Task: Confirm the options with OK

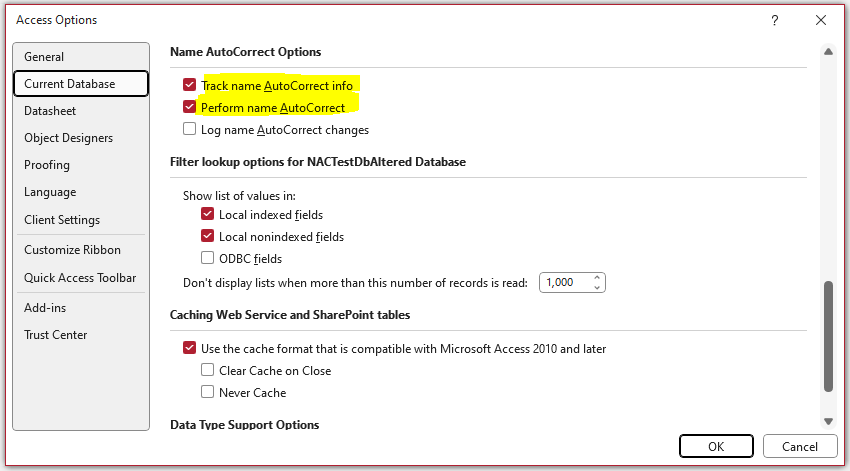Action: coord(716,447)
